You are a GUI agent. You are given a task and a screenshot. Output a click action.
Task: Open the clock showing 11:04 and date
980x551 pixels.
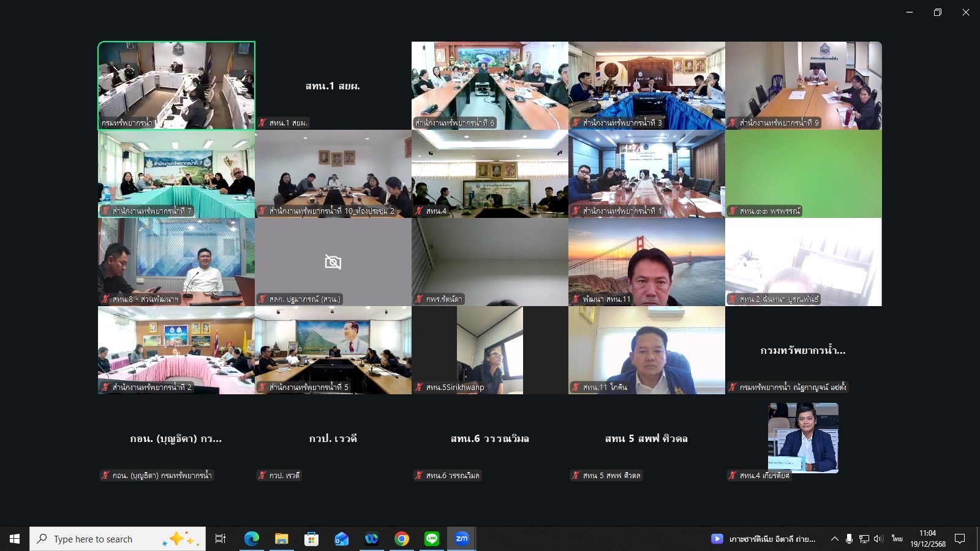(x=927, y=539)
